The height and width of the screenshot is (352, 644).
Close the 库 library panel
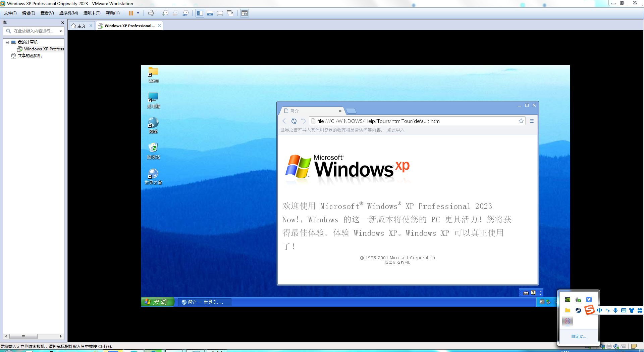pos(62,23)
